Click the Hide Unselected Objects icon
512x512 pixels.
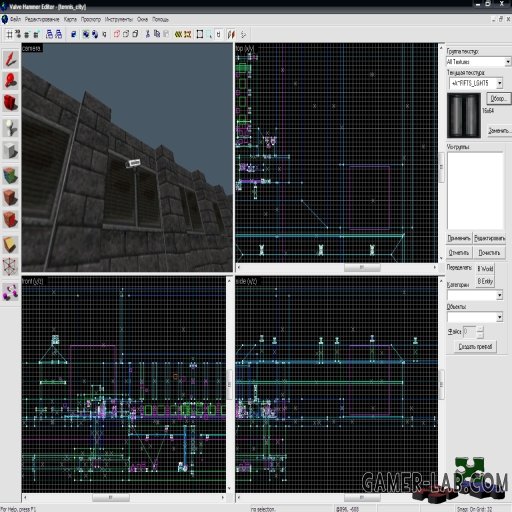click(126, 34)
